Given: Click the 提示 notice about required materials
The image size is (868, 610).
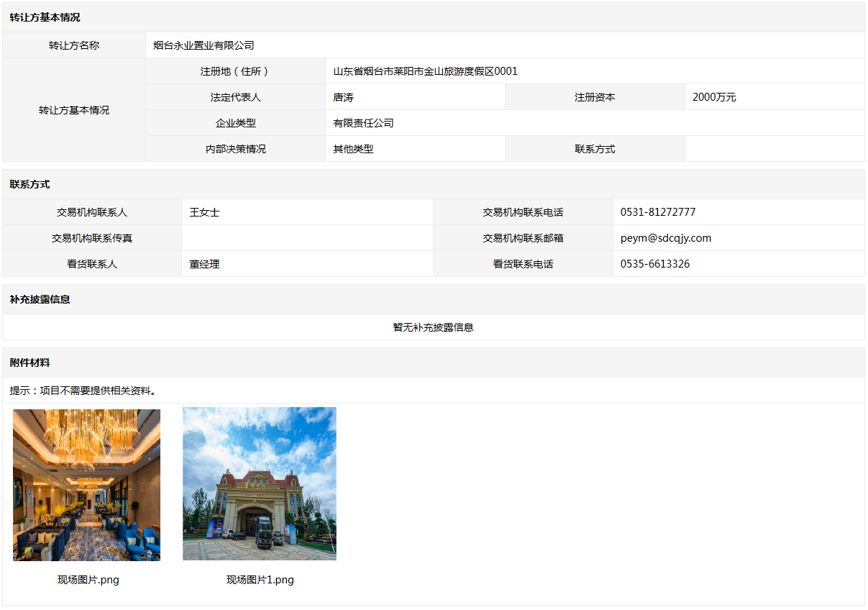Looking at the screenshot, I should point(83,391).
